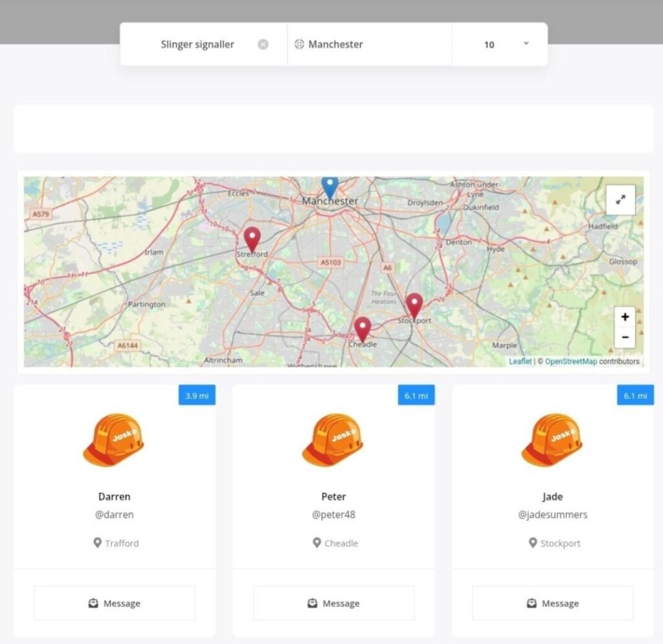Image resolution: width=663 pixels, height=644 pixels.
Task: Zoom out the map with minus button
Action: [625, 337]
